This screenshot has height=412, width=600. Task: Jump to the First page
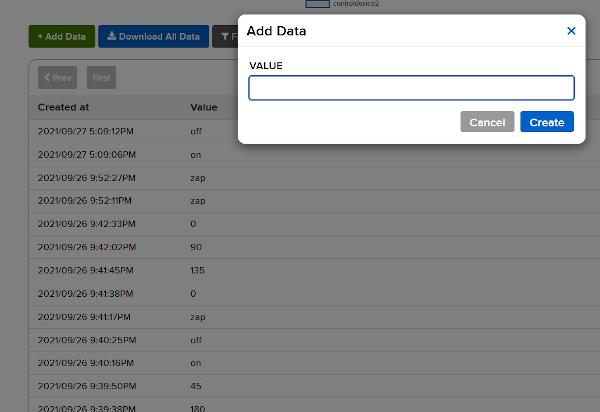point(101,77)
